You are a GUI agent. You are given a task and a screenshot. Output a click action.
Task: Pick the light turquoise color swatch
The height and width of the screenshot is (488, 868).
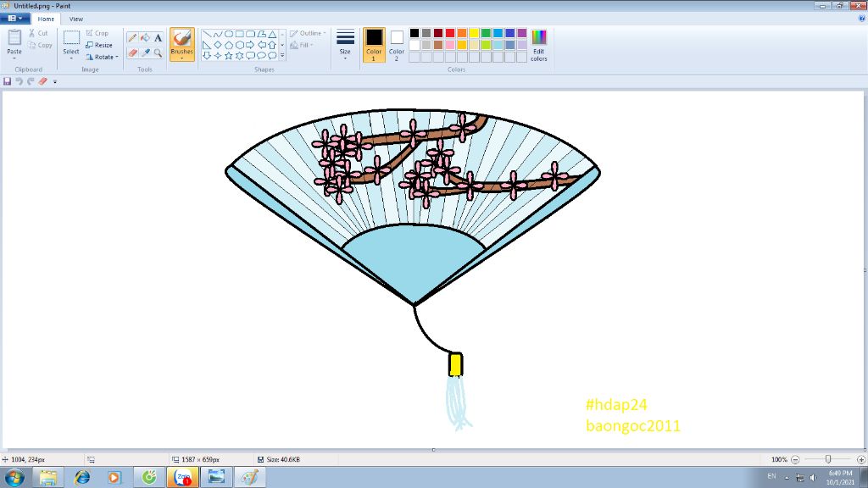click(x=498, y=45)
